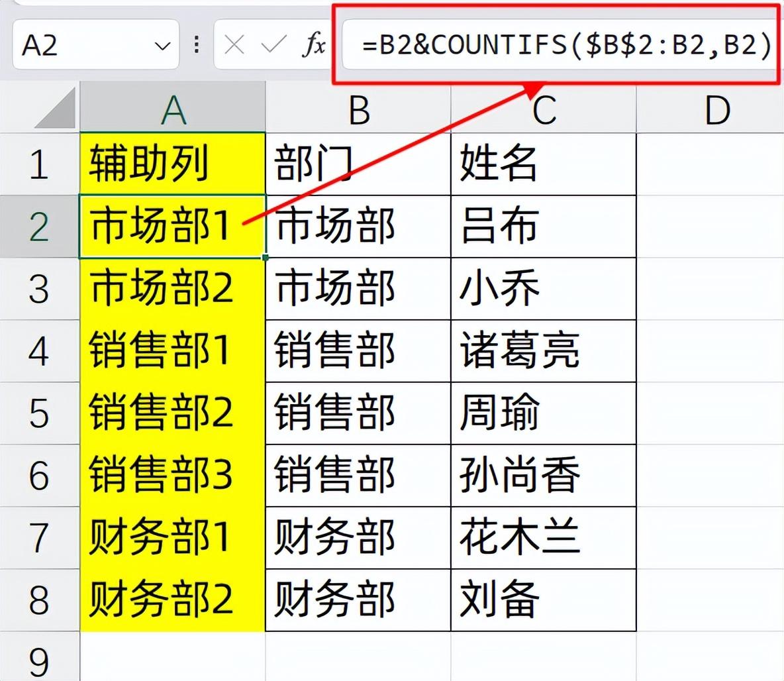784x681 pixels.
Task: Click 市场部 in row 3
Action: click(x=358, y=289)
